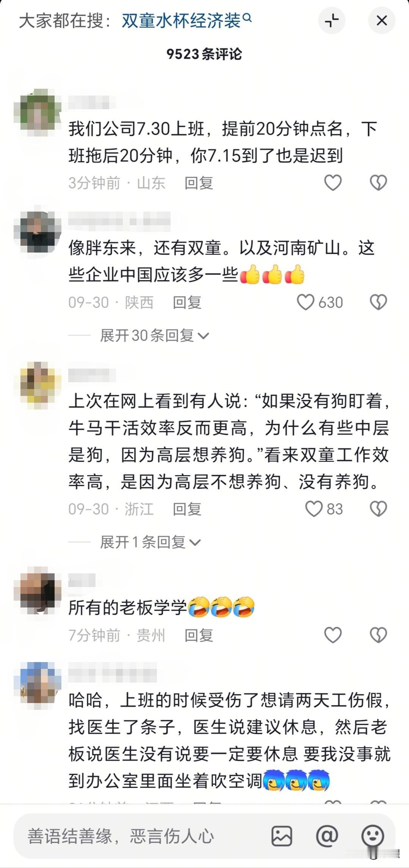Like the 贵州 comment 所有的老板学学

click(x=333, y=635)
